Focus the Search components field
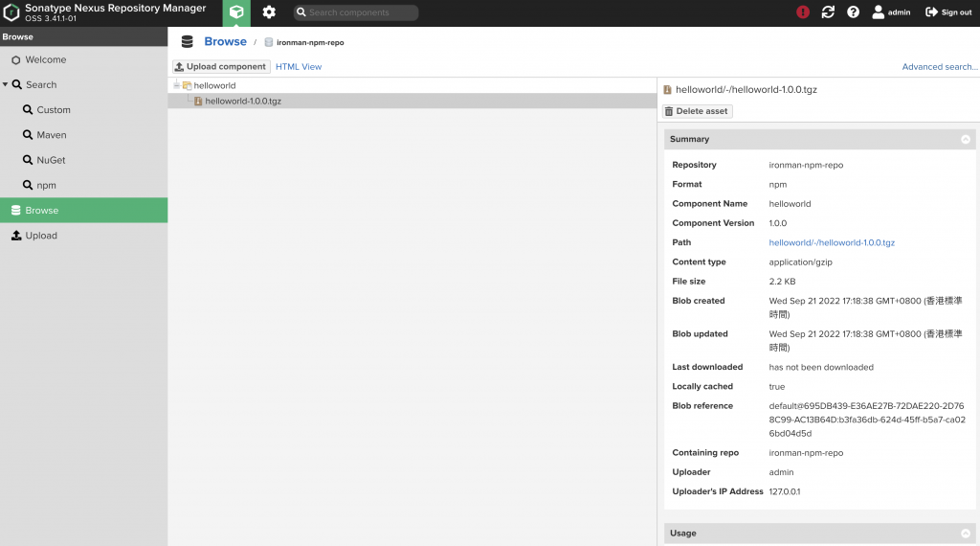This screenshot has width=980, height=546. 356,12
